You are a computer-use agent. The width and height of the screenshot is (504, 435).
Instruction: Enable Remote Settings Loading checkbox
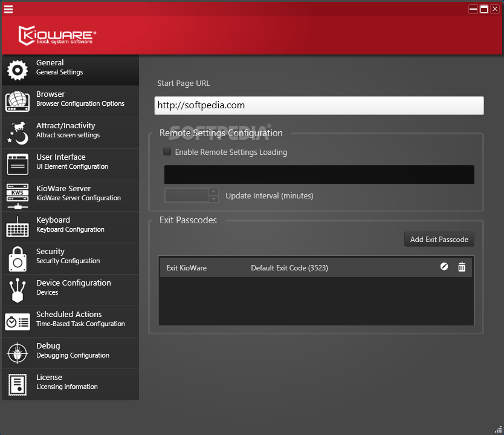tap(167, 151)
